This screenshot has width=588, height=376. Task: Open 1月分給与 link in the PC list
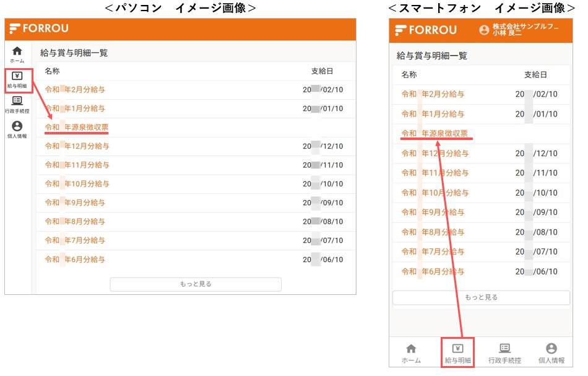(x=75, y=108)
